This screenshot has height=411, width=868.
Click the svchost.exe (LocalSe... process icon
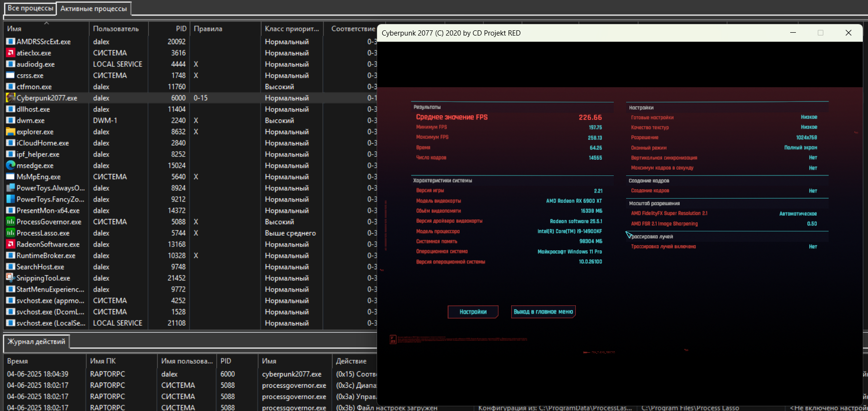pyautogui.click(x=10, y=323)
